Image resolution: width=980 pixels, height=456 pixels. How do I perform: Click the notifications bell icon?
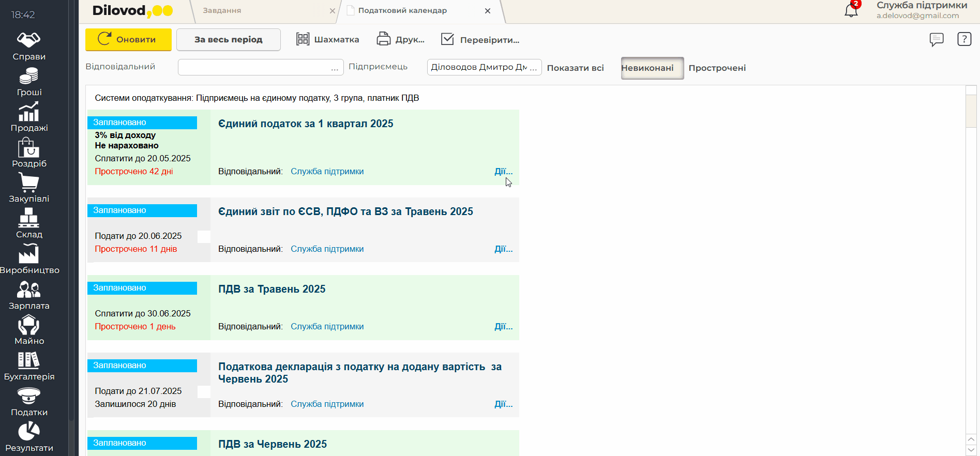[851, 10]
